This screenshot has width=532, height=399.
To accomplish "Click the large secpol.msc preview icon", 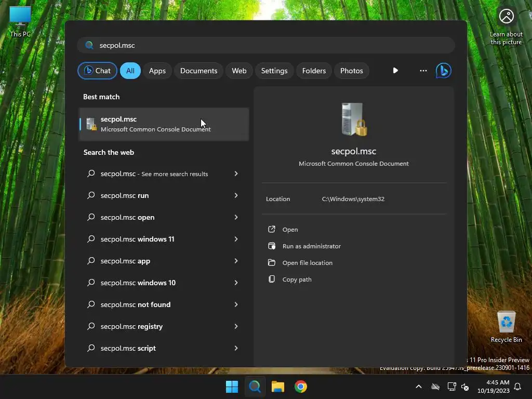I will (x=354, y=119).
